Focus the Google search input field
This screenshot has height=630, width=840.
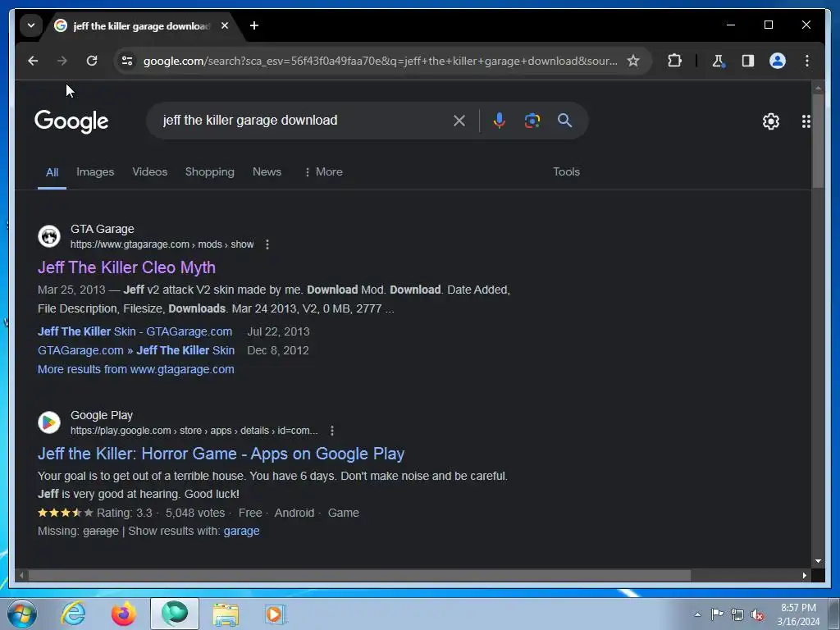pyautogui.click(x=303, y=121)
